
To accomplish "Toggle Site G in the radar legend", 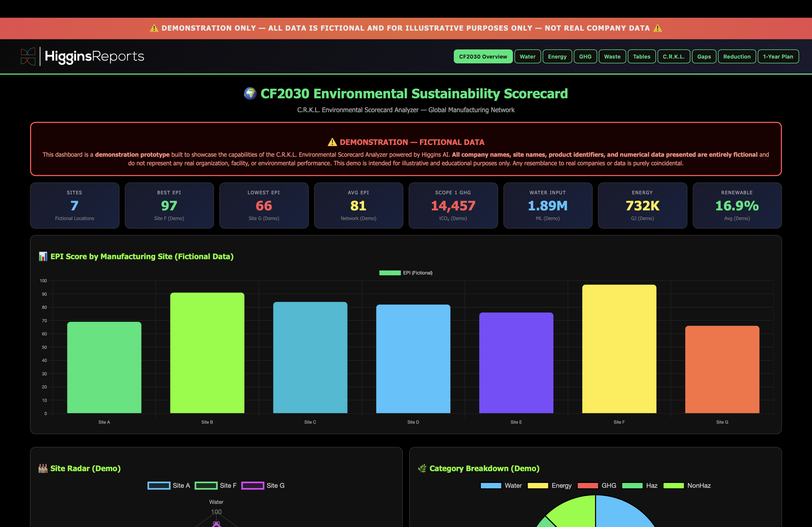I will tap(263, 485).
